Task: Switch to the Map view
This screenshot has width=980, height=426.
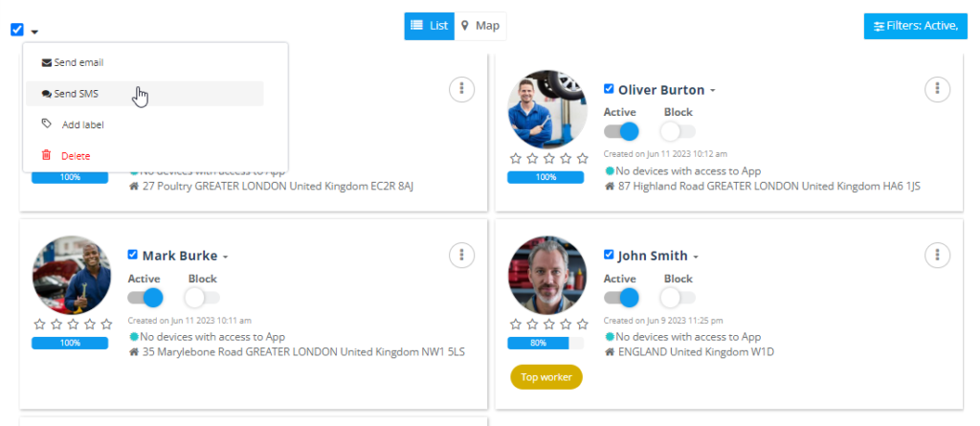Action: point(480,26)
